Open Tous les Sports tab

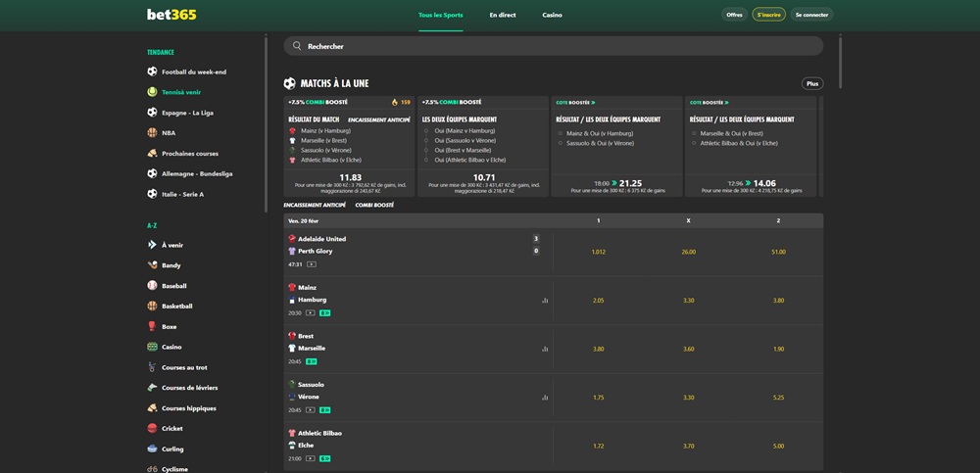tap(441, 15)
